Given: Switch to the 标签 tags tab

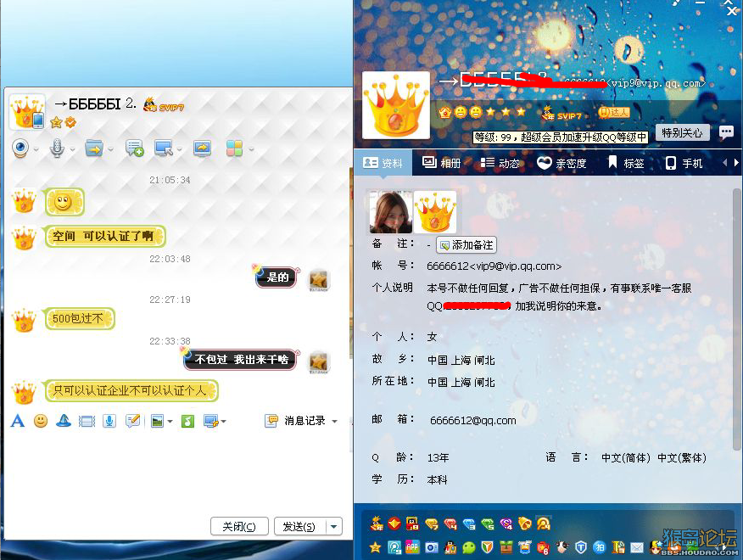Looking at the screenshot, I should click(626, 163).
